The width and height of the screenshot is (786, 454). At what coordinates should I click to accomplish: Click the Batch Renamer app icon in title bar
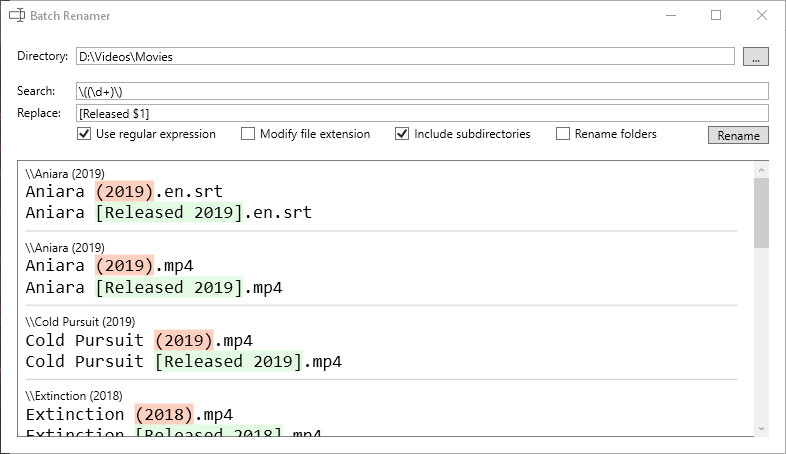(16, 16)
